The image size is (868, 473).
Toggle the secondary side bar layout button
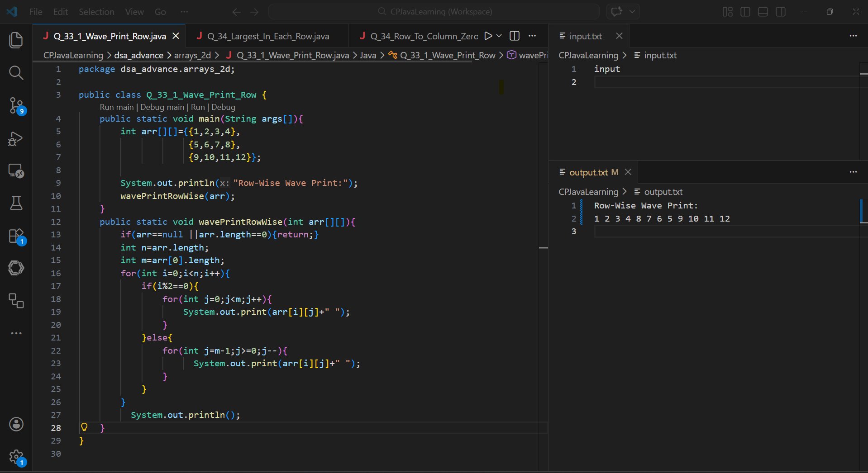click(x=781, y=12)
